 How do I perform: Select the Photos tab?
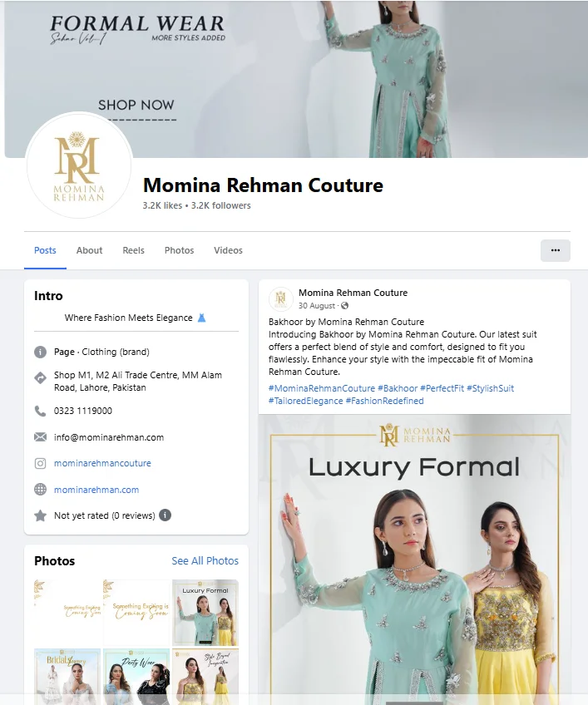tap(179, 250)
